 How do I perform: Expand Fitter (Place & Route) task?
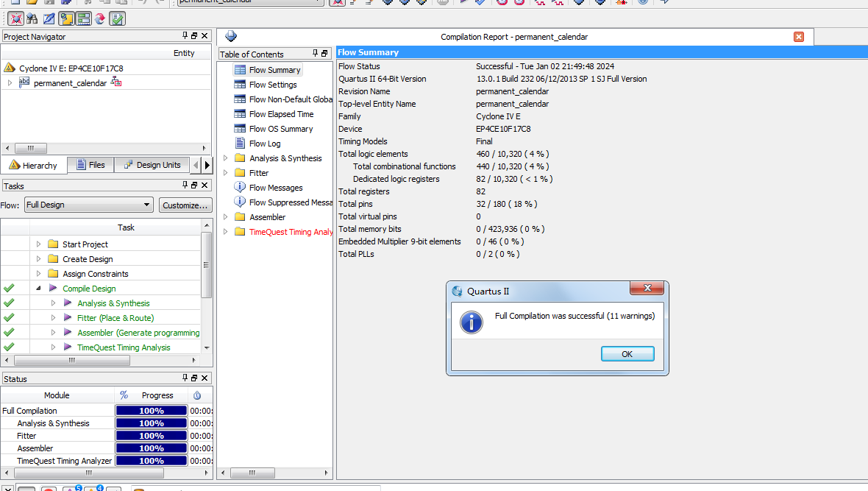pyautogui.click(x=53, y=317)
